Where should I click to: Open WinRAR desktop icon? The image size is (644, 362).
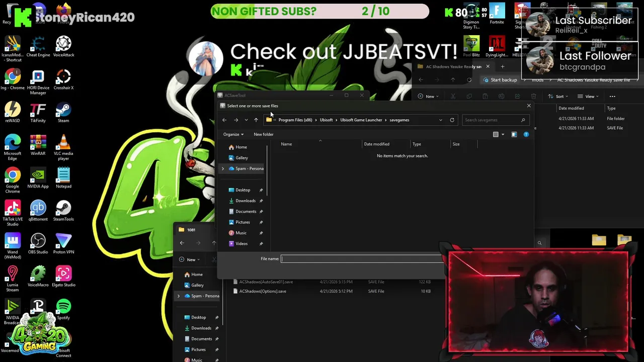click(38, 145)
